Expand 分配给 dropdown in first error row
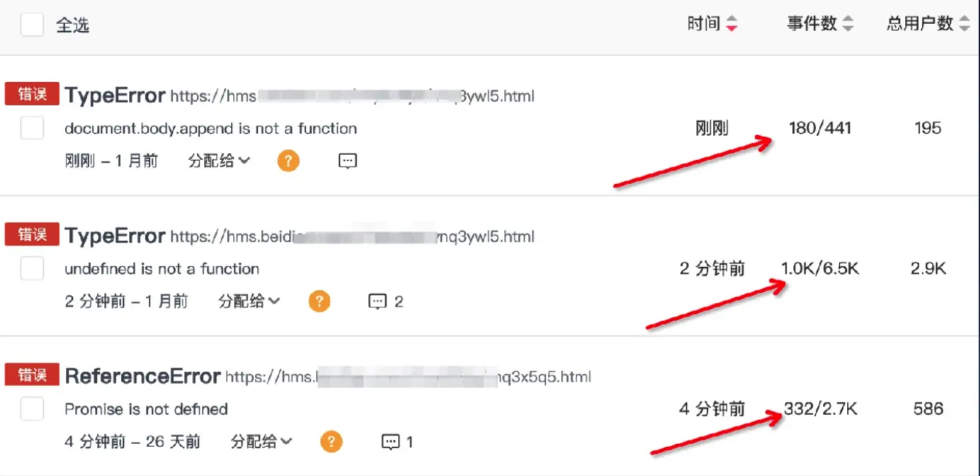This screenshot has height=476, width=980. click(219, 161)
